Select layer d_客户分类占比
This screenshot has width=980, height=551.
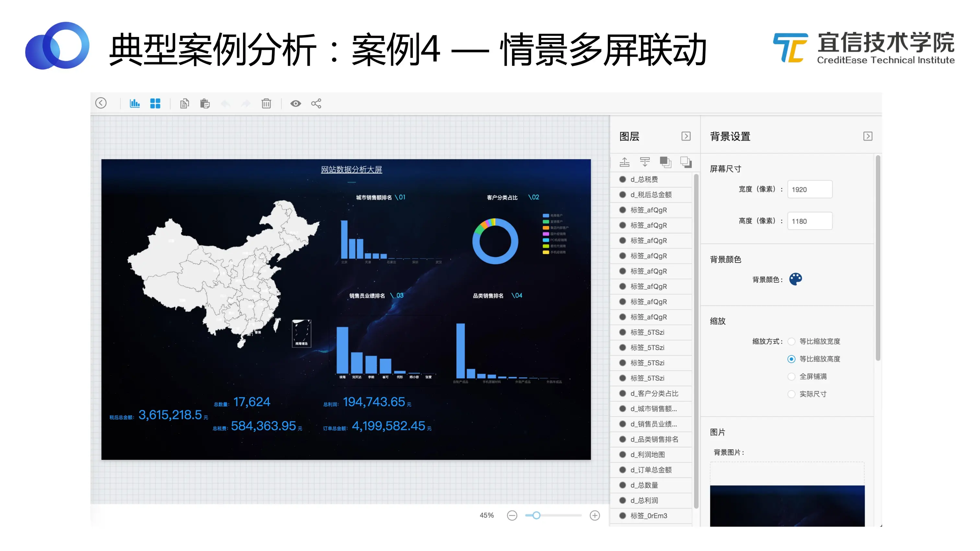pyautogui.click(x=654, y=394)
